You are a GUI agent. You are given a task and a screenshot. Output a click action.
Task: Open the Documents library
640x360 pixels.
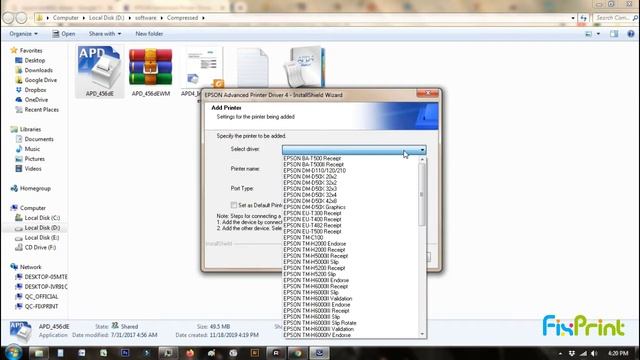coord(39,139)
